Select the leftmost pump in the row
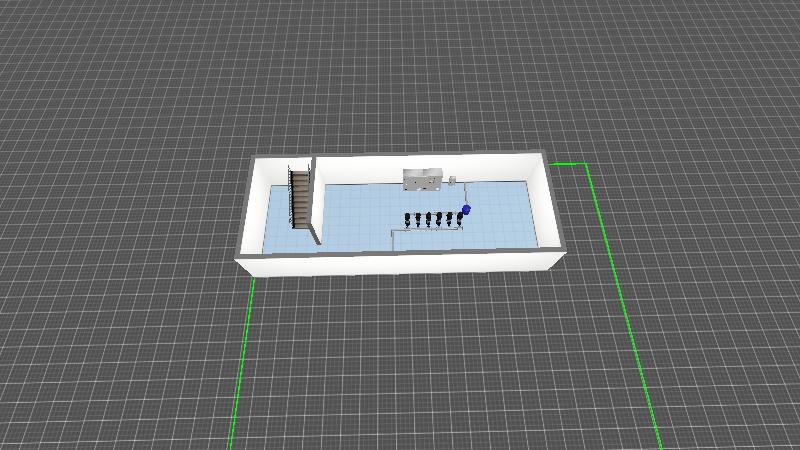Image resolution: width=800 pixels, height=450 pixels. click(407, 219)
